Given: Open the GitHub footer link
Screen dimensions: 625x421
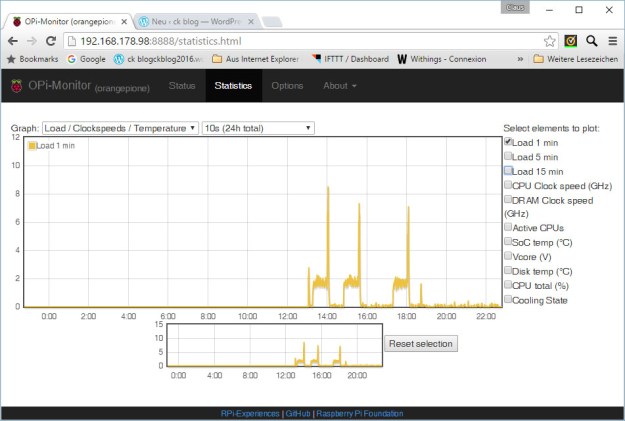Looking at the screenshot, I should click(x=298, y=413).
